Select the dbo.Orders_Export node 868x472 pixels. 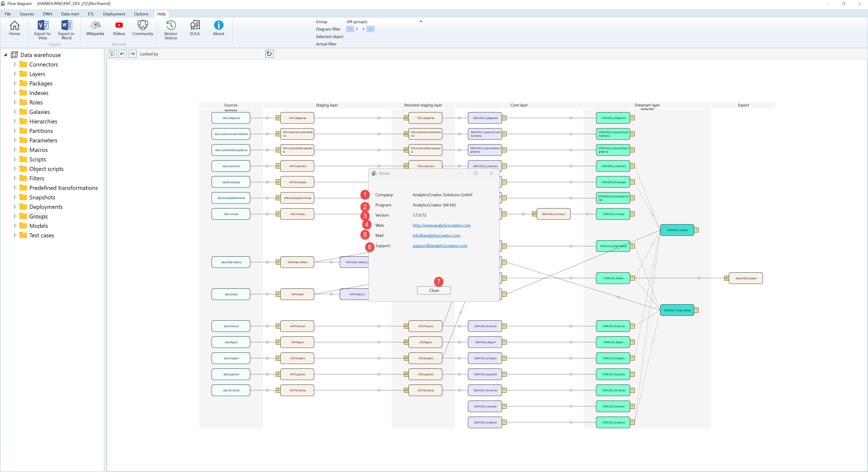[746, 278]
